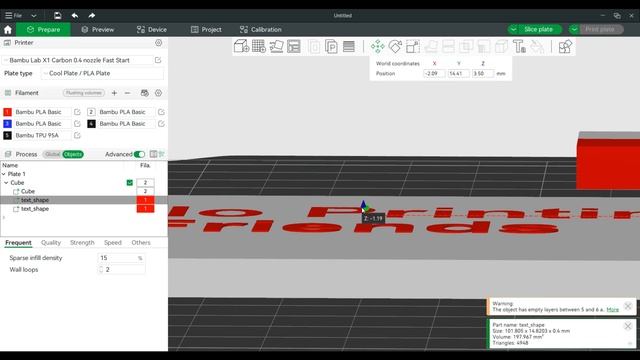Image resolution: width=640 pixels, height=360 pixels.
Task: Click the black filament 4 color swatch
Action: [91, 124]
